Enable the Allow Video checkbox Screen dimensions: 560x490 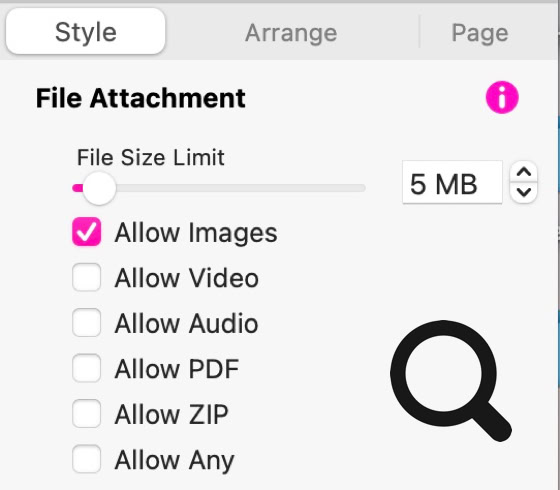tap(86, 277)
